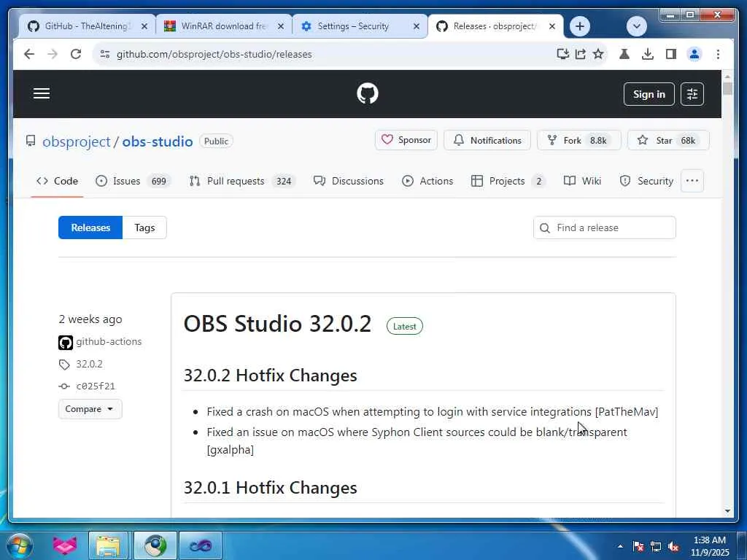The image size is (747, 560).
Task: Click the network tray icon
Action: point(656,546)
